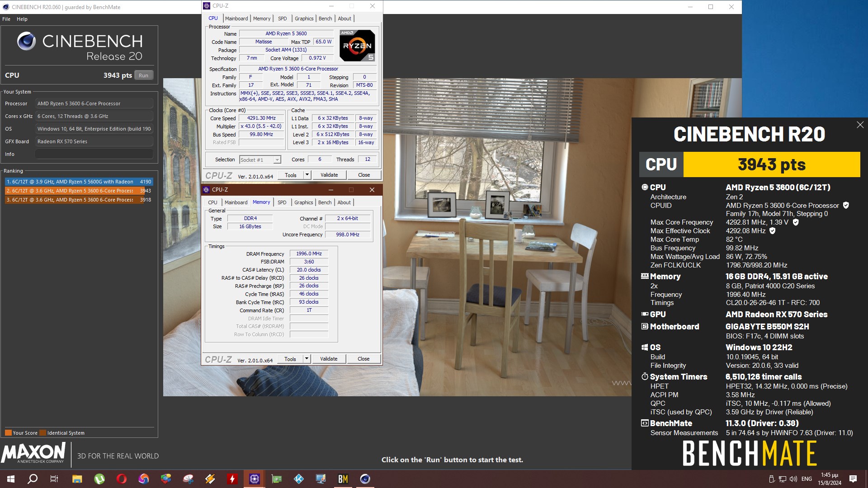Click the Tools button in CPU-Z Memory window

point(290,359)
